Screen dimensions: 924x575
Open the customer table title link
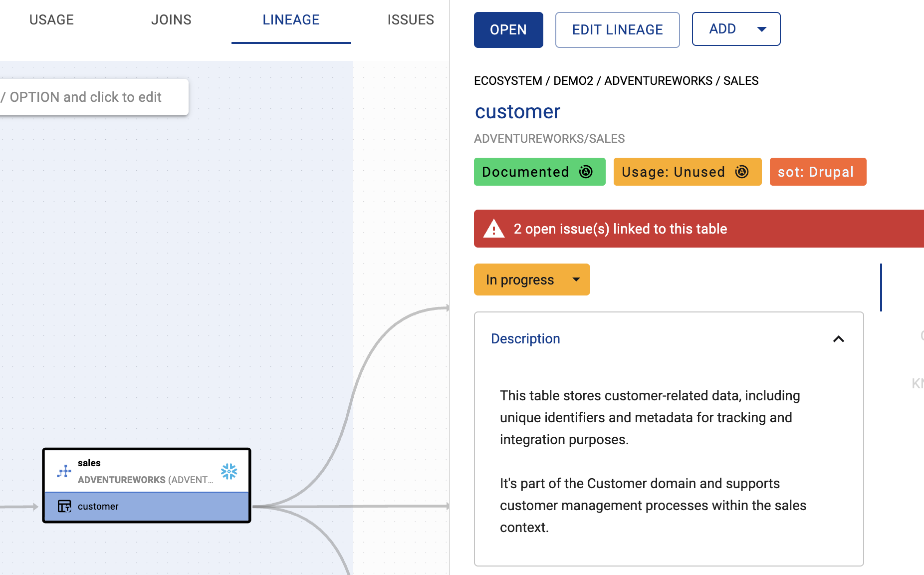[x=517, y=111]
